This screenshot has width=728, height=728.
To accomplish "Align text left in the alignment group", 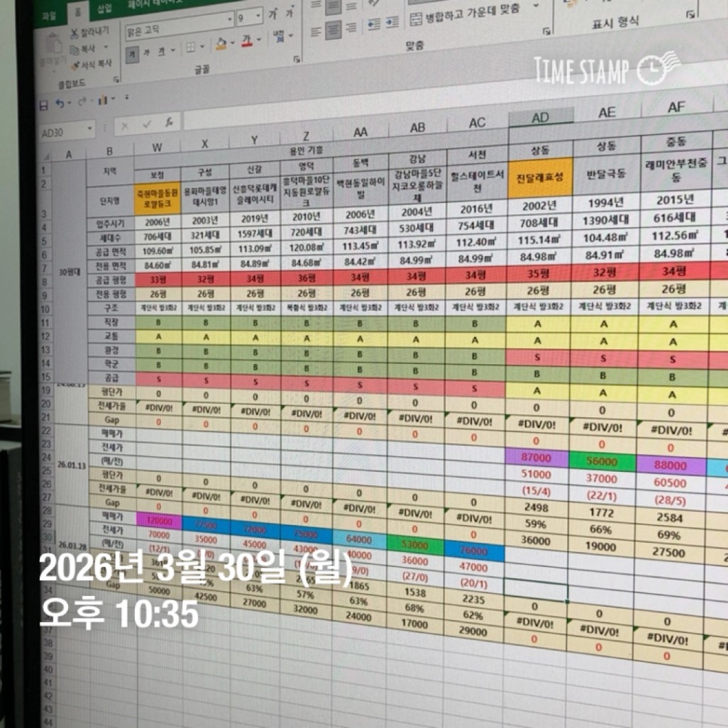I will tap(316, 32).
